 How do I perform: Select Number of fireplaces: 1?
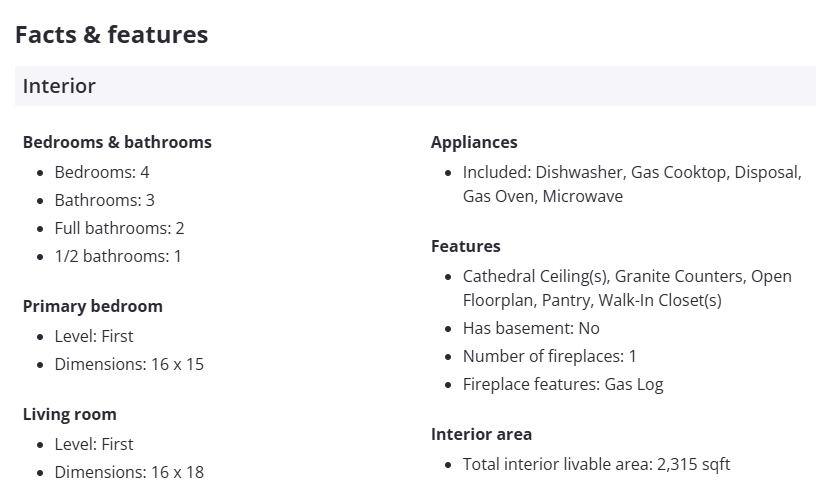[x=549, y=356]
